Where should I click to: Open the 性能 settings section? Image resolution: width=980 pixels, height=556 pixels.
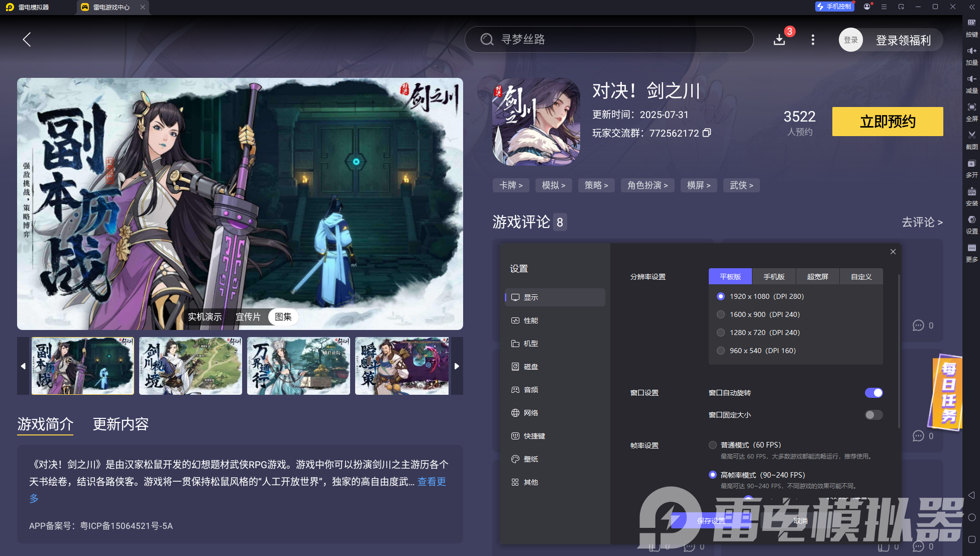point(530,320)
